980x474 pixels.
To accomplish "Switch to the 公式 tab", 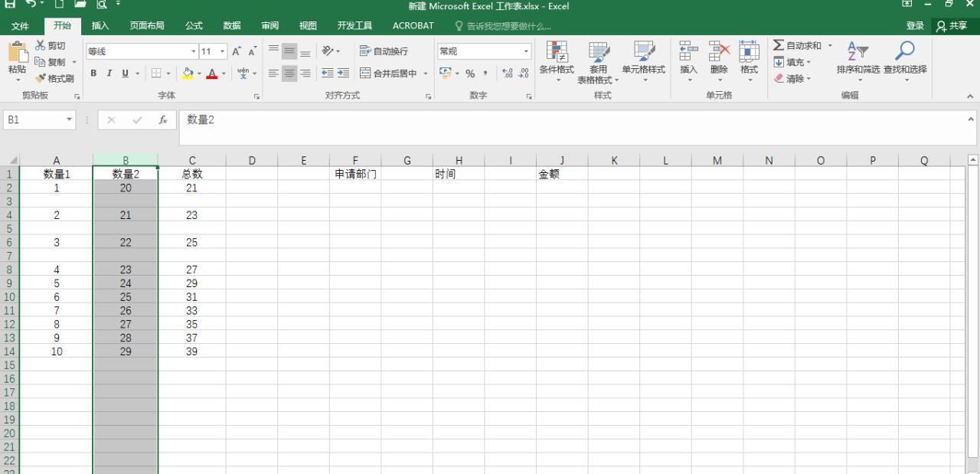I will [x=194, y=26].
